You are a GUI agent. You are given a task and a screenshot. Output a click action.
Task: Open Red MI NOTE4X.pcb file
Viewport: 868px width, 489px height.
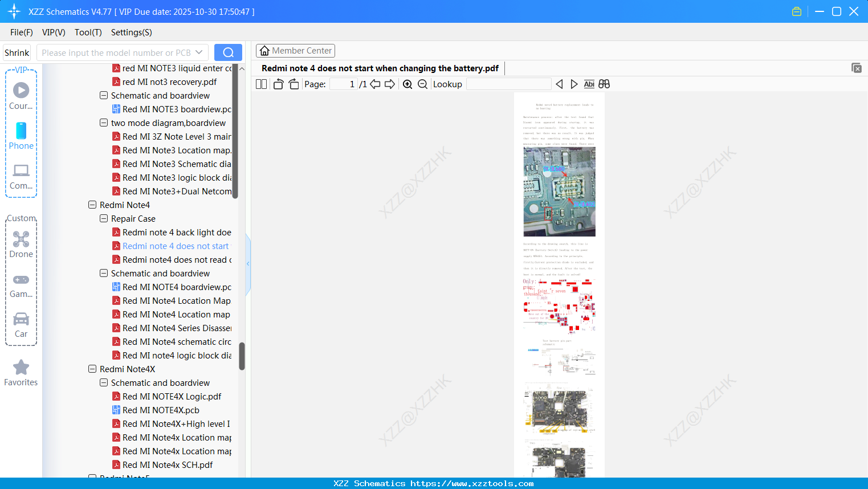pyautogui.click(x=156, y=410)
